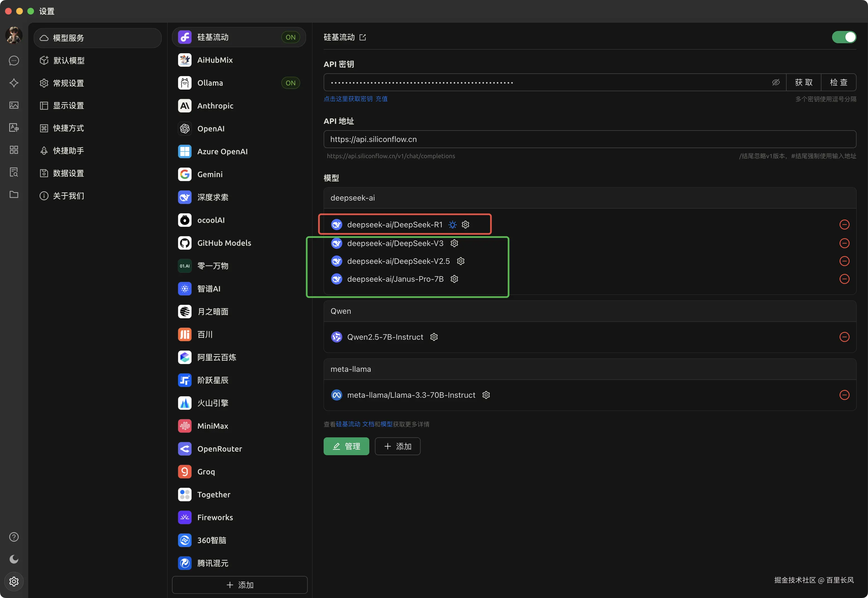868x598 pixels.
Task: Open external link icon beside 硅基流动 title
Action: pos(362,37)
